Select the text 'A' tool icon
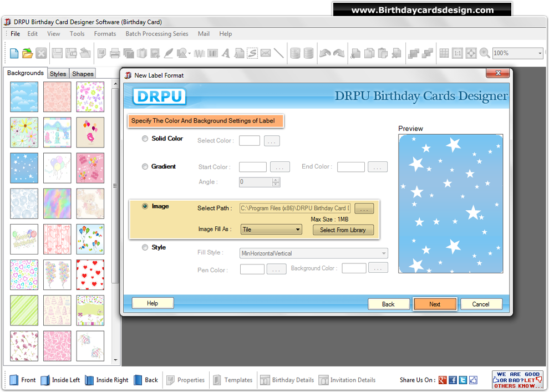The height and width of the screenshot is (392, 549). [226, 53]
